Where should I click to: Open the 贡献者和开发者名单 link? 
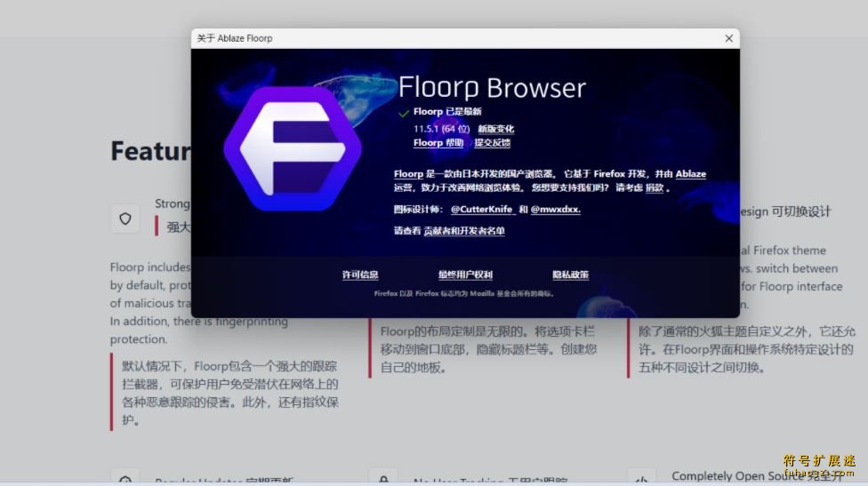coord(464,231)
